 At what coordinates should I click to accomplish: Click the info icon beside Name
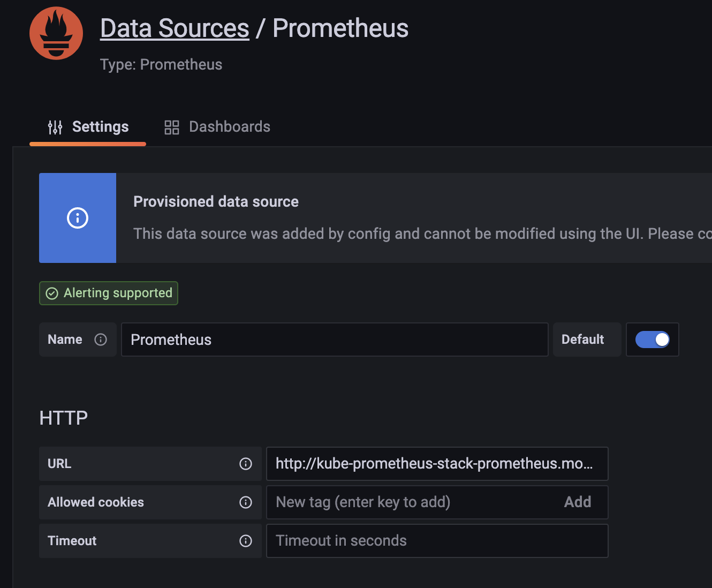(101, 340)
